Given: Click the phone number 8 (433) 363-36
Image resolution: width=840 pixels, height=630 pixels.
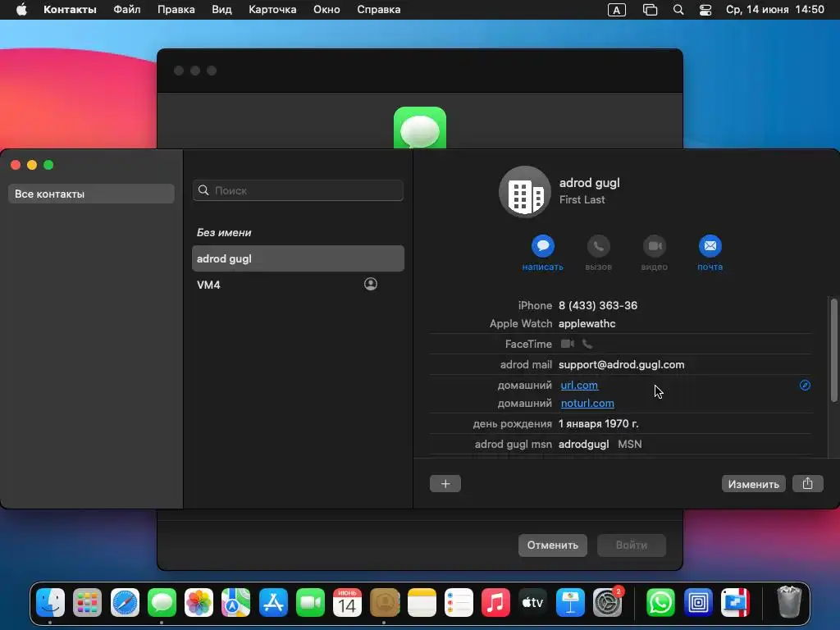Looking at the screenshot, I should click(598, 305).
